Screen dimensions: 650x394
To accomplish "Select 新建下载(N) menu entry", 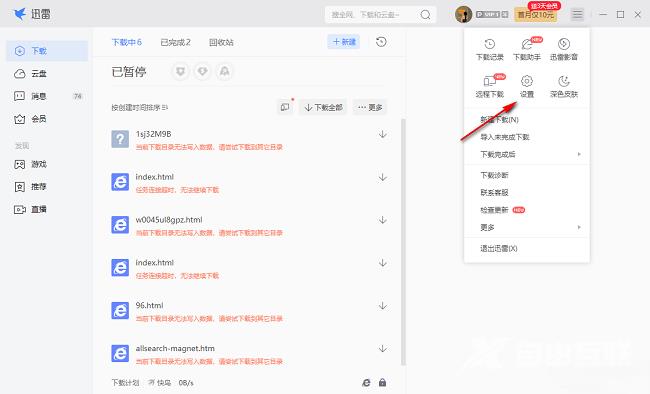I will click(499, 119).
